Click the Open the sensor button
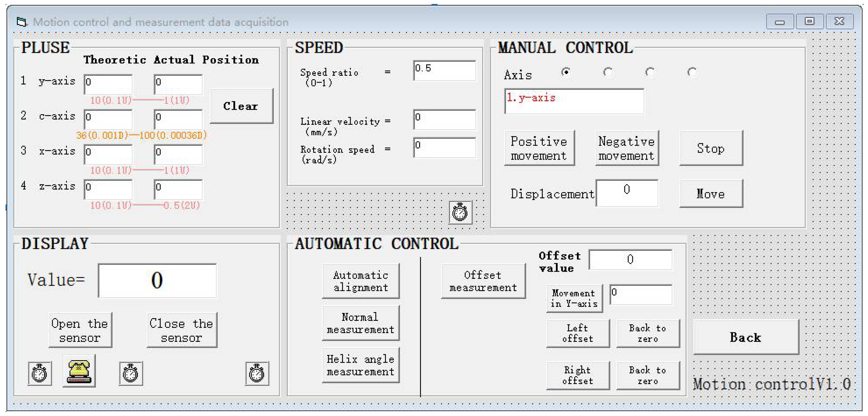The height and width of the screenshot is (416, 868). tap(80, 330)
